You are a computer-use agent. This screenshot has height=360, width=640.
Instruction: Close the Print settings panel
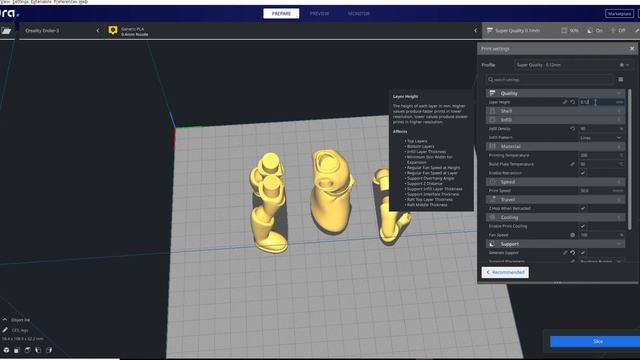click(x=632, y=49)
